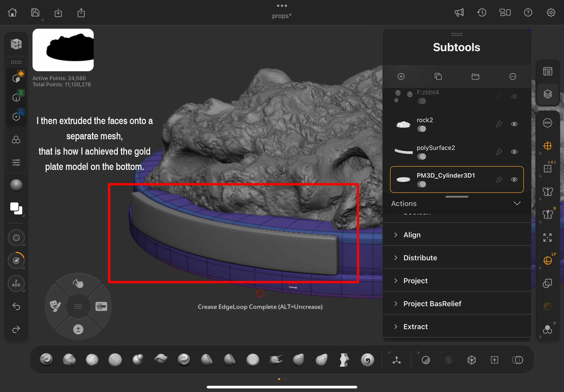Expand the Extract section

(x=415, y=327)
